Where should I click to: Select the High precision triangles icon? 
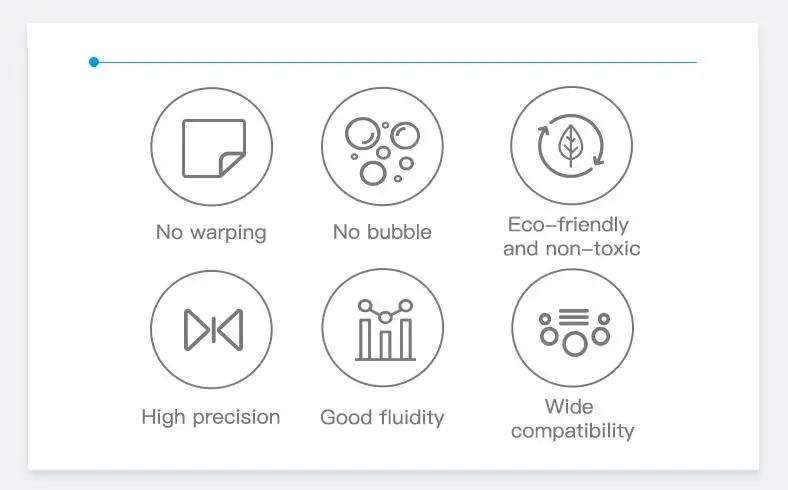tap(212, 330)
